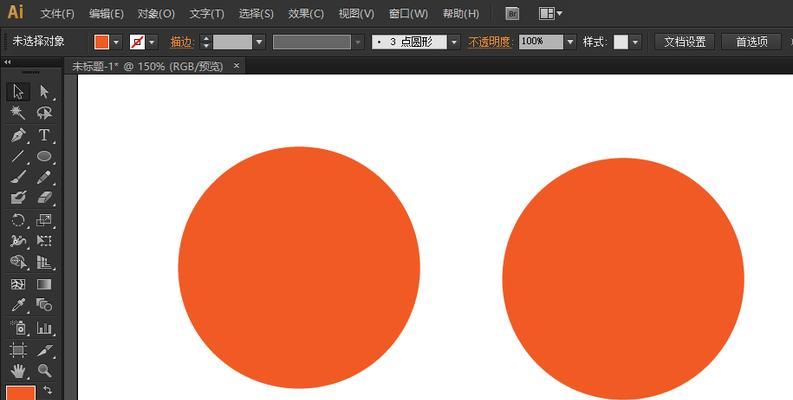
Task: Click the stroke none swatch in control bar
Action: [137, 42]
